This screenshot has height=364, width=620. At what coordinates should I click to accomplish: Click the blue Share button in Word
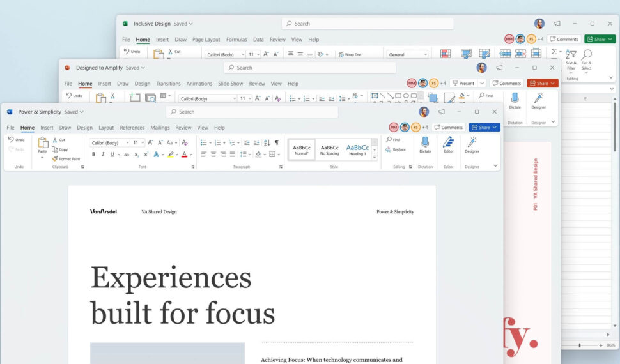484,127
